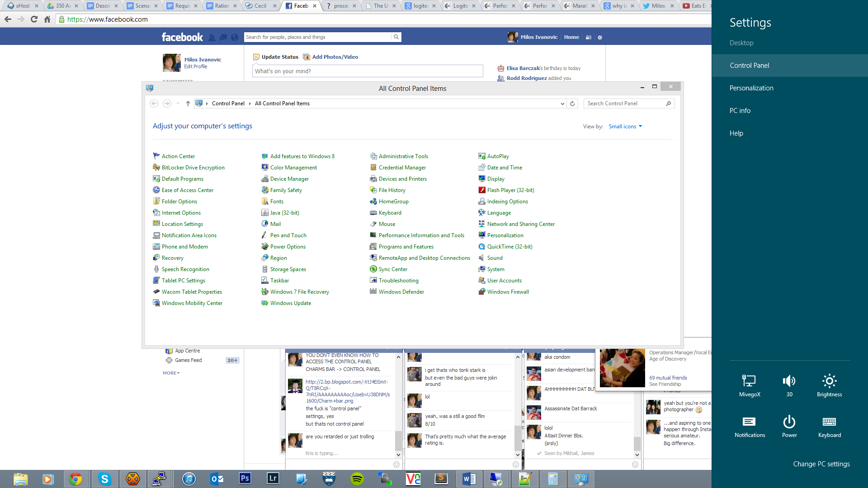Open Windows Firewall item
The height and width of the screenshot is (488, 868).
(508, 292)
